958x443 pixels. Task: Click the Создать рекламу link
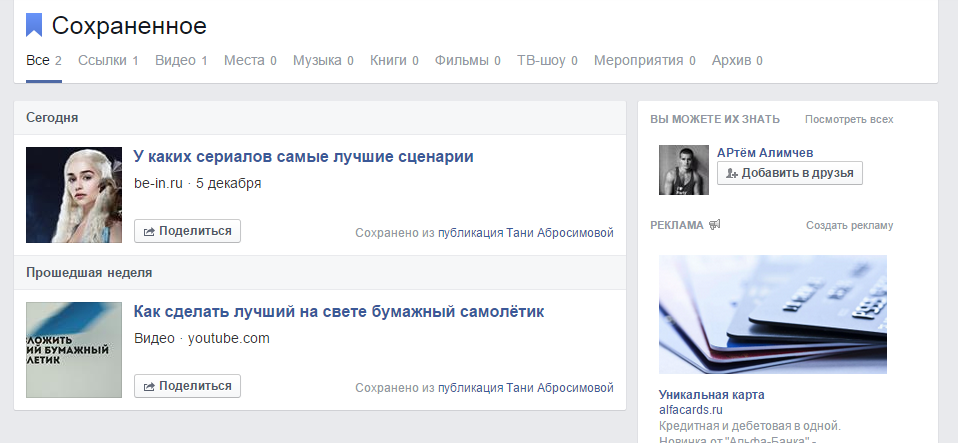[x=849, y=225]
